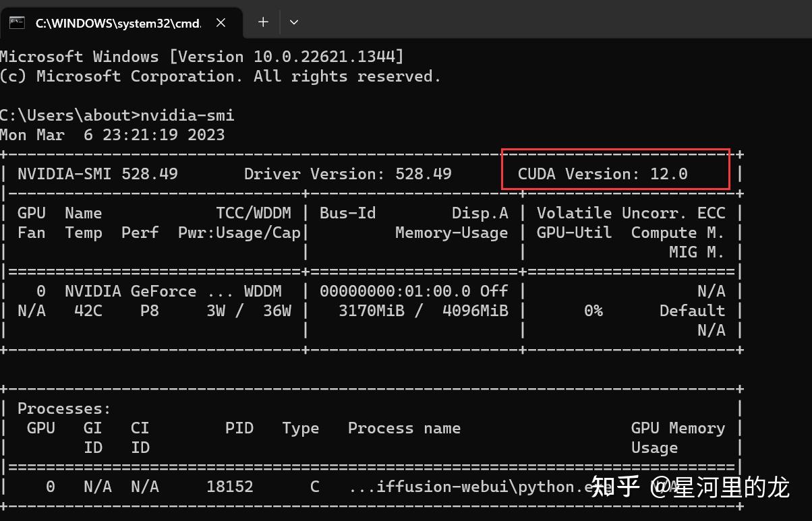This screenshot has width=812, height=521.
Task: Select the GPU name NVIDIA GeForce entry
Action: coord(130,290)
